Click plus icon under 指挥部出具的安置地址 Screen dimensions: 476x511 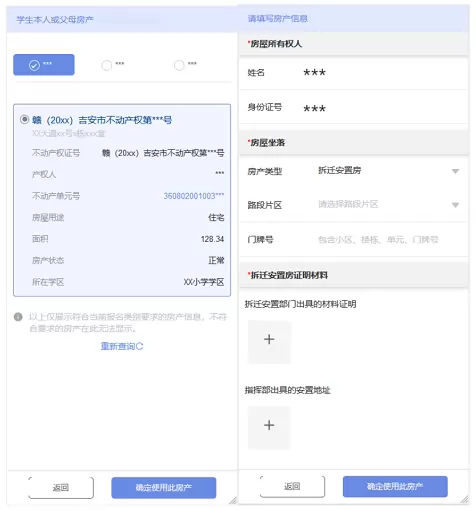point(269,425)
